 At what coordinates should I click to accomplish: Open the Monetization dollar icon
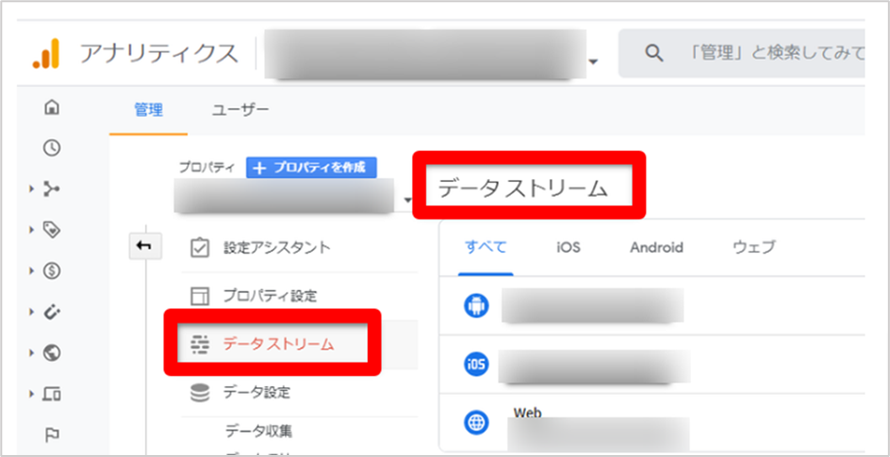tap(52, 271)
